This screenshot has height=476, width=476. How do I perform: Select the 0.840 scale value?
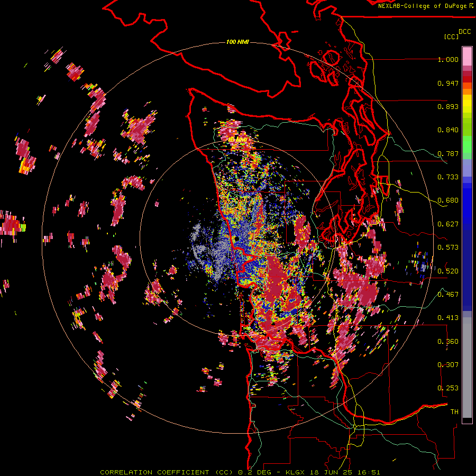coord(448,130)
